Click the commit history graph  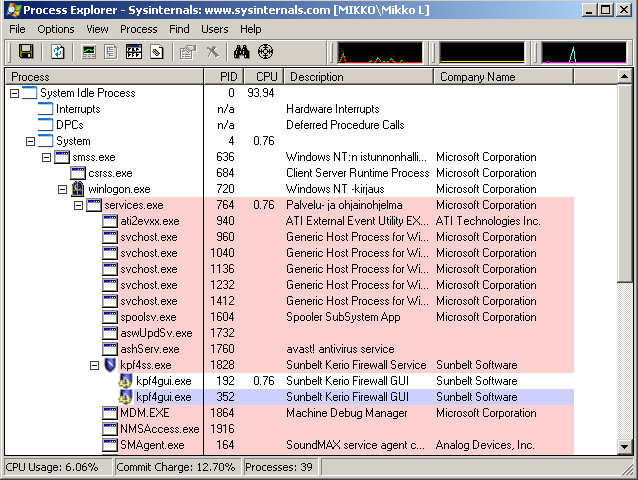pos(482,53)
